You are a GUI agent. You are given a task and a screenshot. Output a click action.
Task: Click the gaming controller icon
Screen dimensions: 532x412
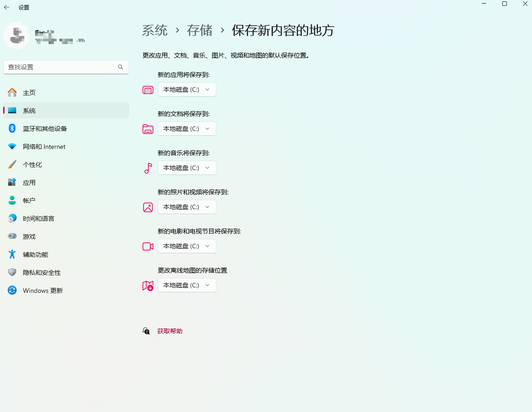click(12, 236)
